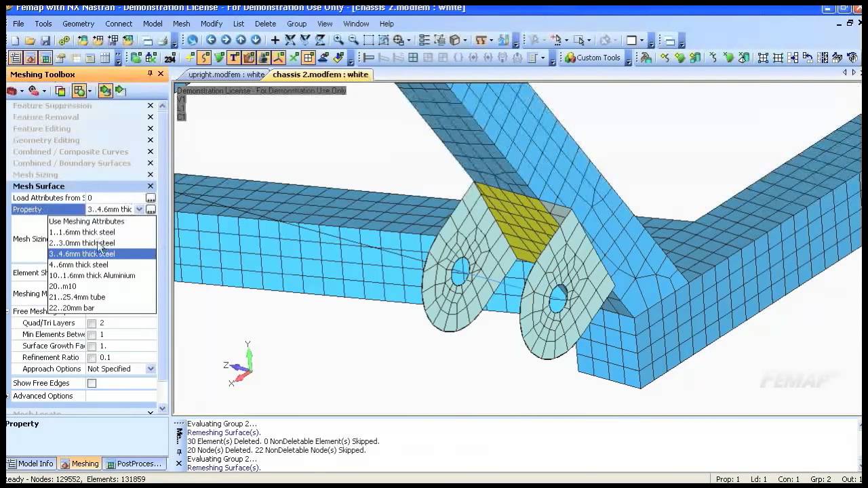Click the 234 entity label icon

170,58
